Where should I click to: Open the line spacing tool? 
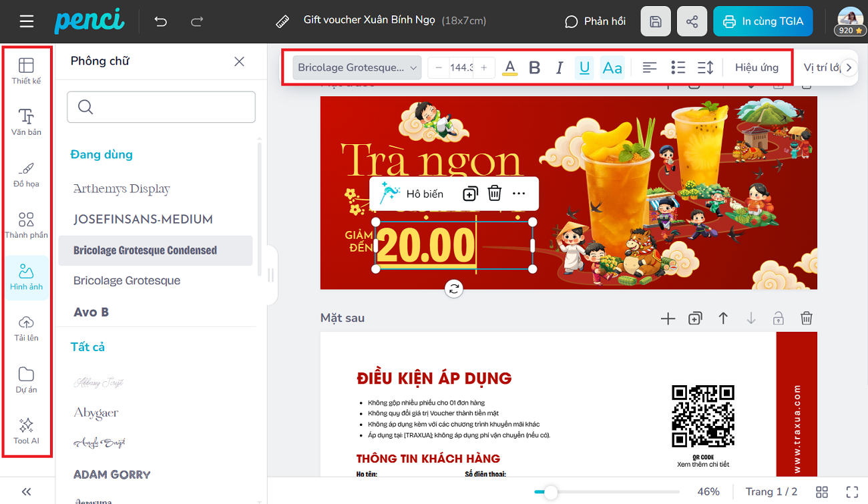click(x=705, y=67)
